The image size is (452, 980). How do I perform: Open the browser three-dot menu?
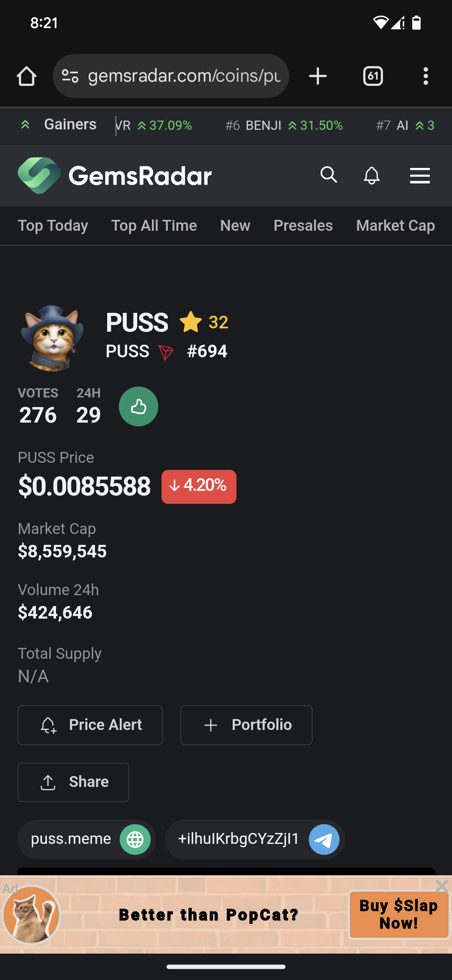[426, 76]
